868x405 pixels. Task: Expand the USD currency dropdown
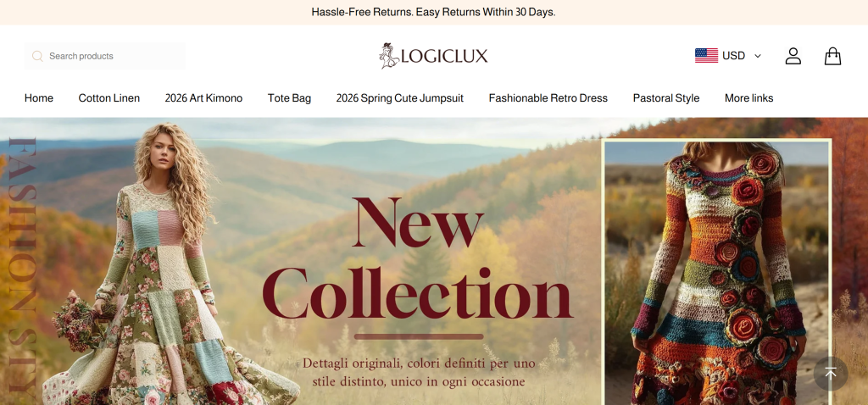(728, 56)
